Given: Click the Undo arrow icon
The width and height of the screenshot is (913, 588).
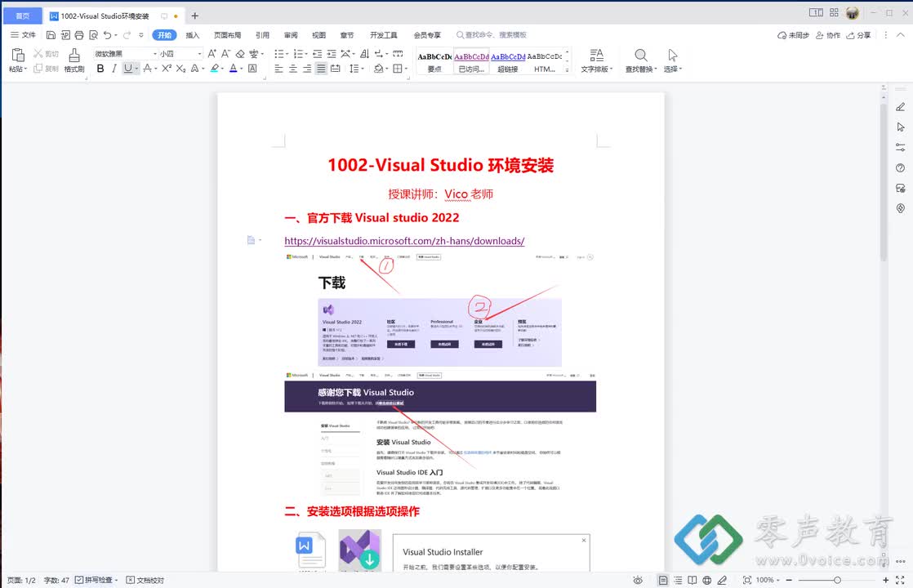Looking at the screenshot, I should click(x=107, y=35).
